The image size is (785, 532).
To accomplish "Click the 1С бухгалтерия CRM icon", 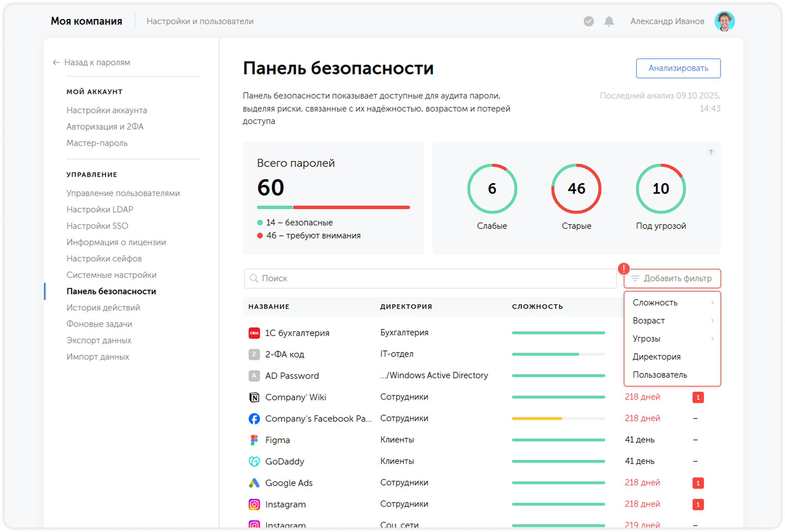I will (x=254, y=332).
